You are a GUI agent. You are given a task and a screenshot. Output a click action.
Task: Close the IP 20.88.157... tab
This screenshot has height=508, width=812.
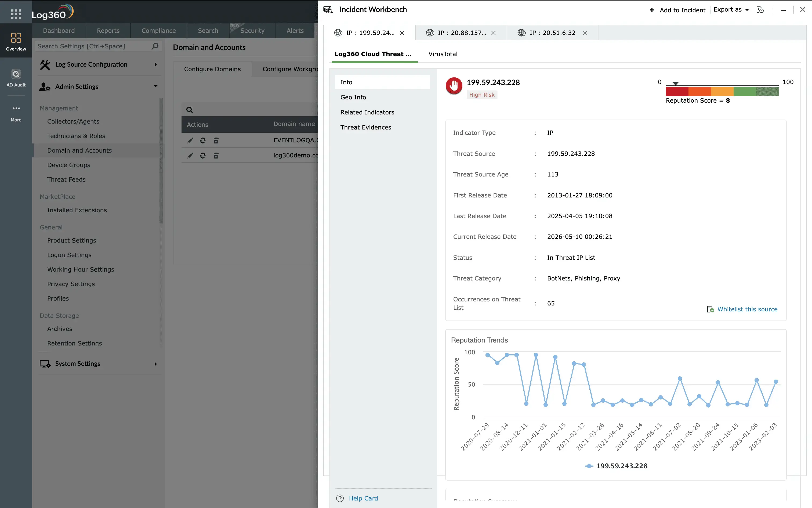point(494,33)
